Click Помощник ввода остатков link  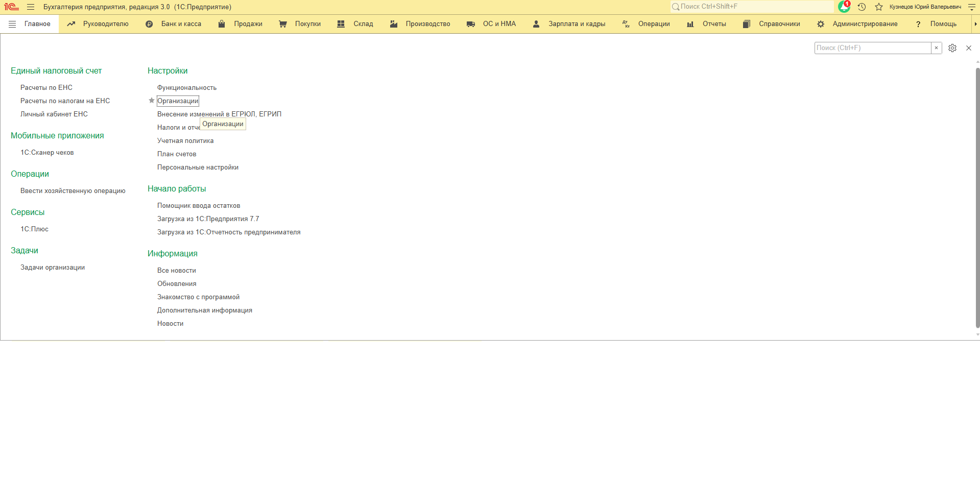click(x=199, y=206)
